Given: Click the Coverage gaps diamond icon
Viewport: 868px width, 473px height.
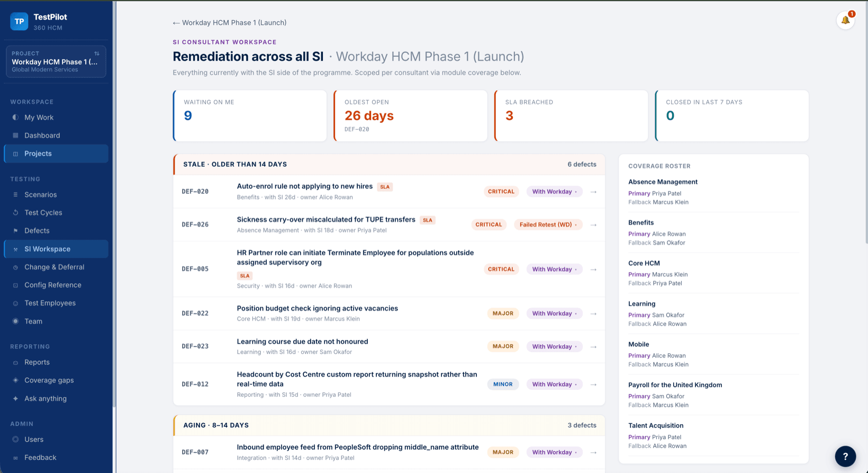Looking at the screenshot, I should [15, 380].
